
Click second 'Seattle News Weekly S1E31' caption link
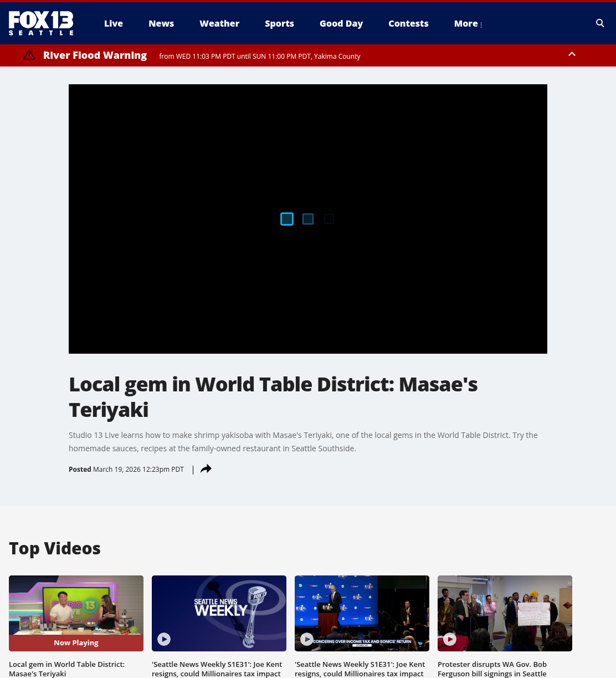217,669
